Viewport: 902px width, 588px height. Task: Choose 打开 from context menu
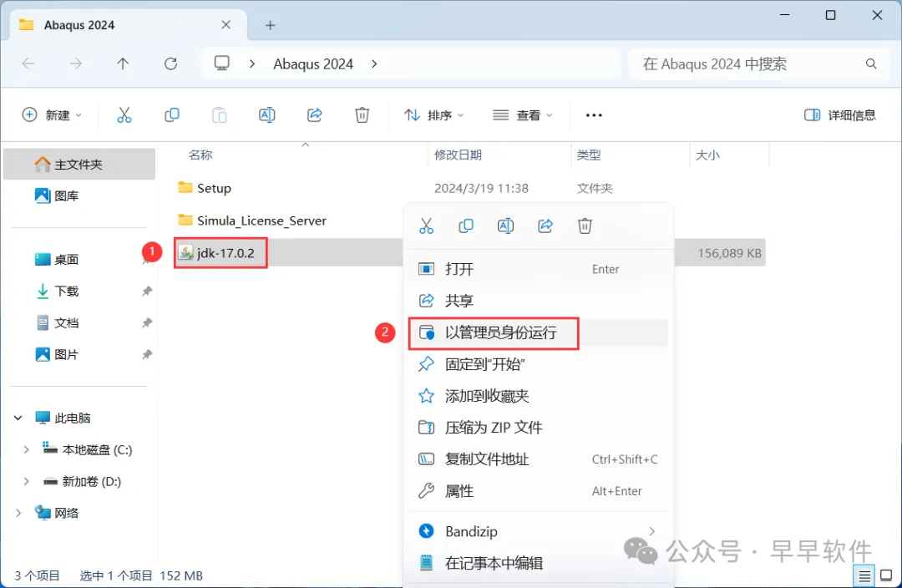pyautogui.click(x=538, y=269)
